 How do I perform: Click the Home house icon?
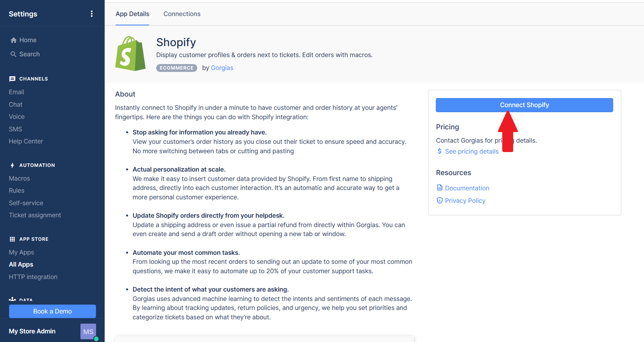pos(14,40)
